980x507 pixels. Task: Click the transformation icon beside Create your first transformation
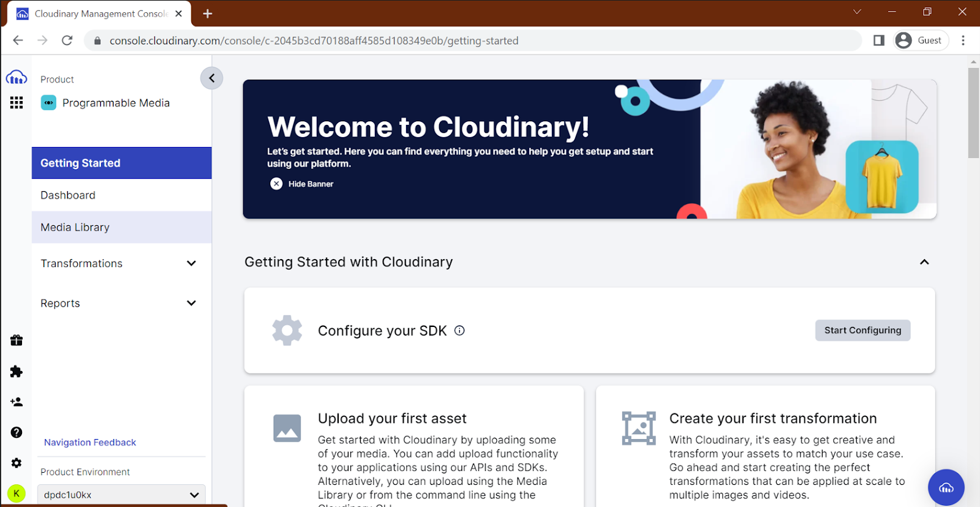pyautogui.click(x=639, y=428)
